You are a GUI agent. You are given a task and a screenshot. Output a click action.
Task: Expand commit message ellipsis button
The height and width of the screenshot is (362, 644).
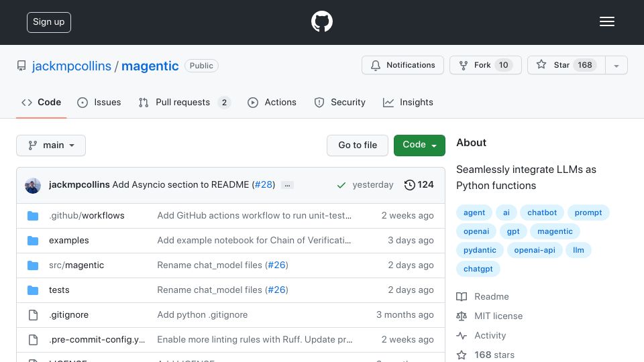(x=288, y=186)
